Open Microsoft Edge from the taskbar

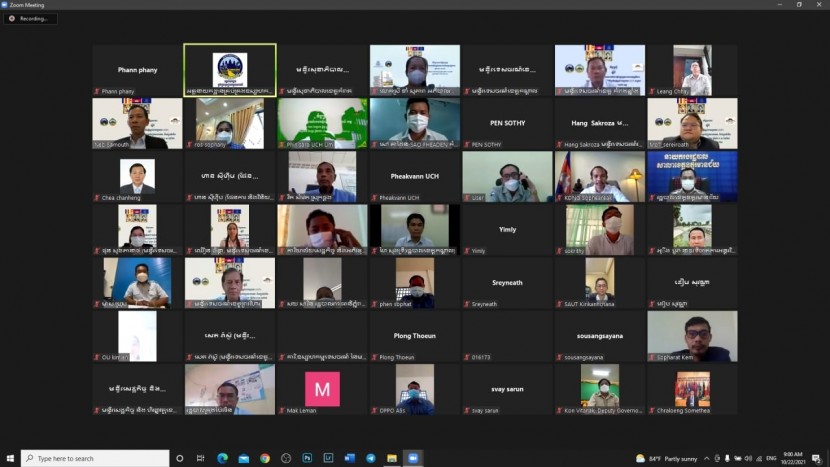[222, 458]
